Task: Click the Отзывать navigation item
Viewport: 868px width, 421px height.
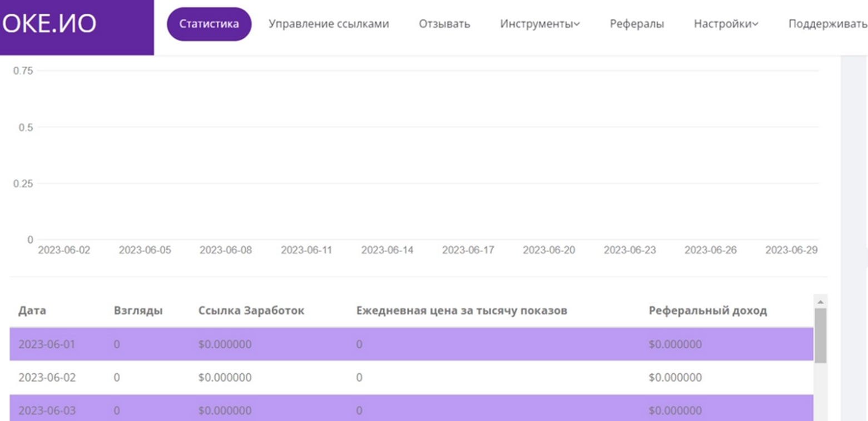Action: click(444, 24)
